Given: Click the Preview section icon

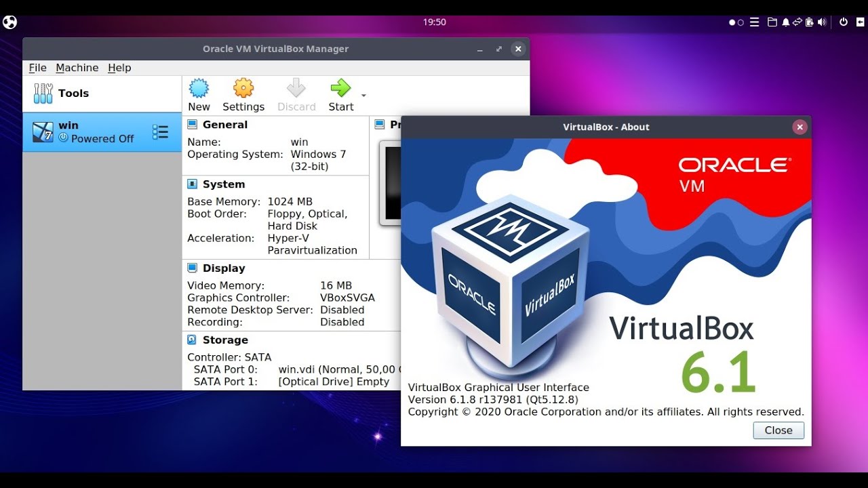Looking at the screenshot, I should point(380,125).
